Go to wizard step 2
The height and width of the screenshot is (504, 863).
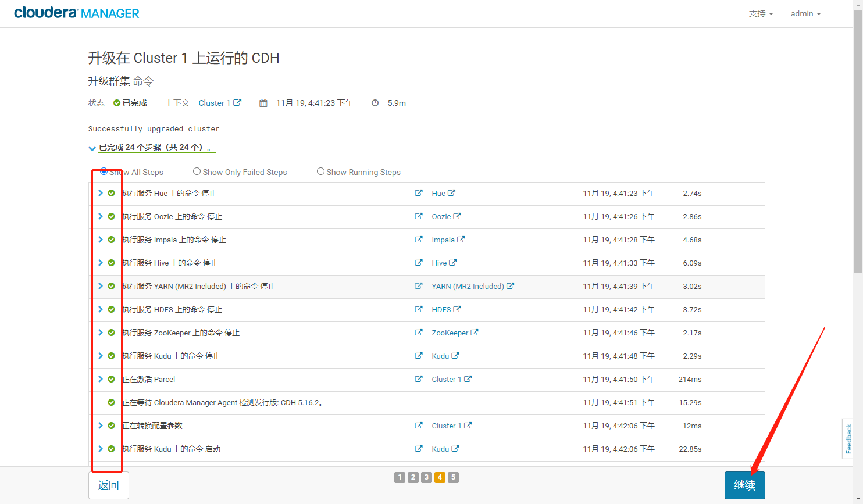pos(413,477)
